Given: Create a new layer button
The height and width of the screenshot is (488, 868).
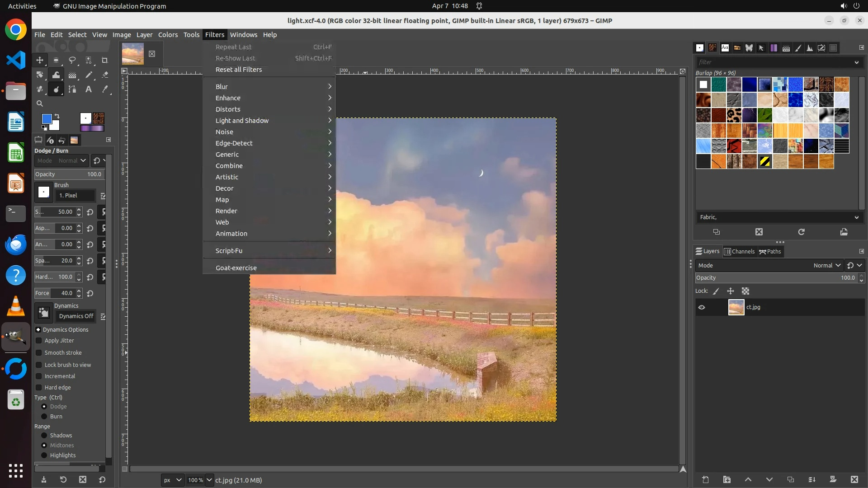Looking at the screenshot, I should click(705, 479).
